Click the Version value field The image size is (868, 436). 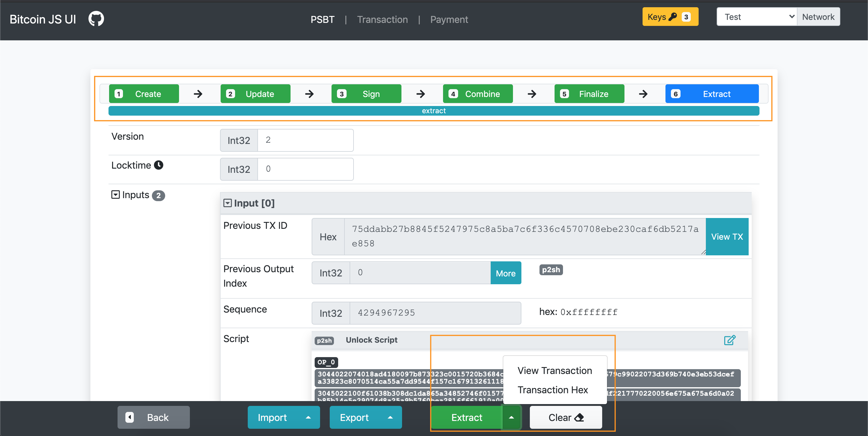pyautogui.click(x=305, y=140)
